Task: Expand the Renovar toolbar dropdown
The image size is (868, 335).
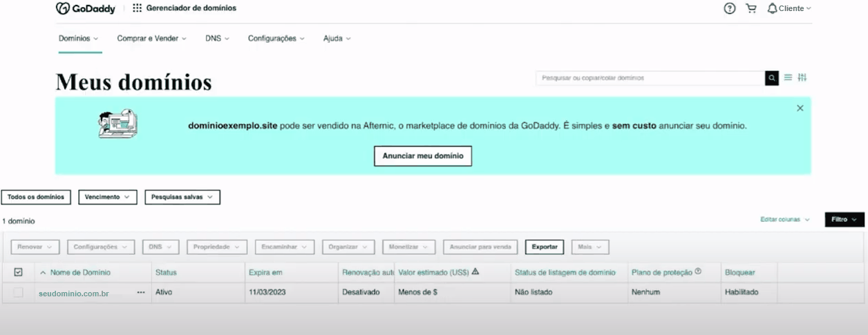Action: (x=35, y=247)
